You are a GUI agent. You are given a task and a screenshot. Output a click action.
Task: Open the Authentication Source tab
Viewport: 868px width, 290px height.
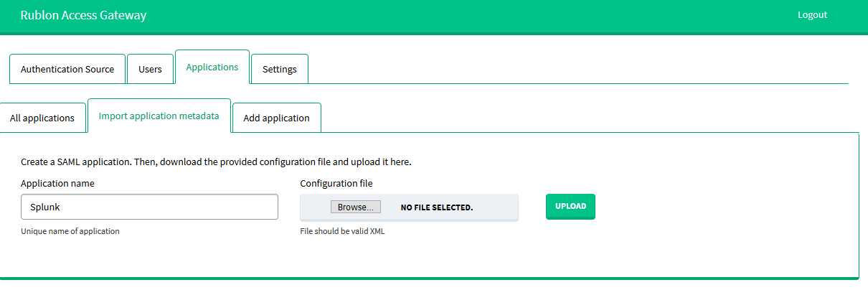[x=67, y=70]
